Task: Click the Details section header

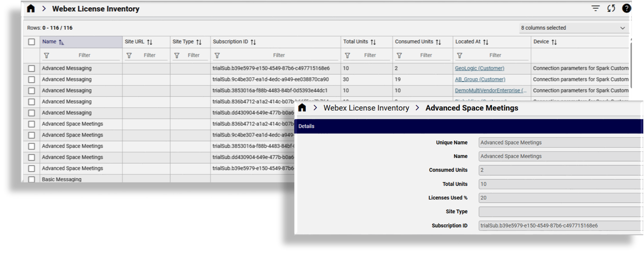Action: 469,126
